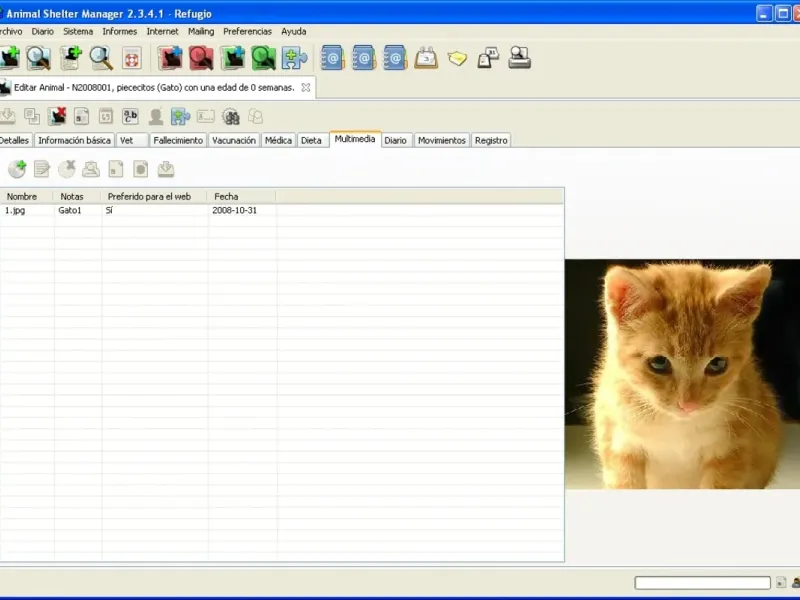Image resolution: width=800 pixels, height=600 pixels.
Task: Click the green magnifier search icon
Action: (x=263, y=58)
